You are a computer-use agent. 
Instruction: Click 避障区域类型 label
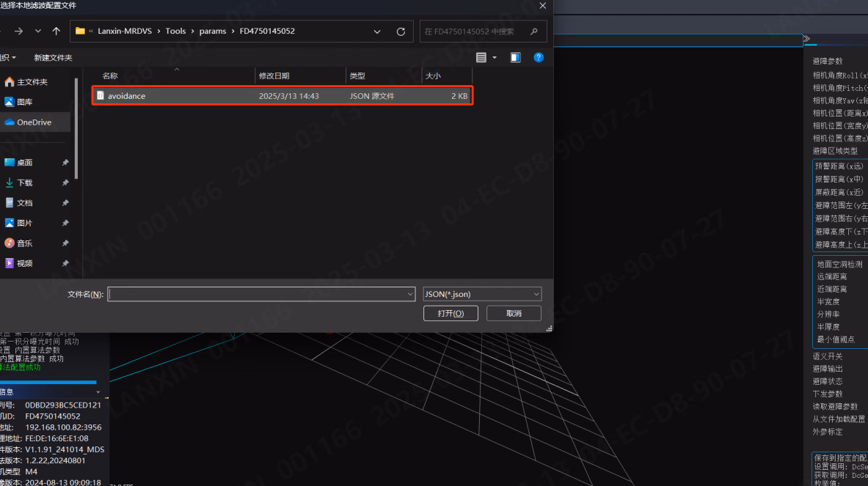point(835,151)
